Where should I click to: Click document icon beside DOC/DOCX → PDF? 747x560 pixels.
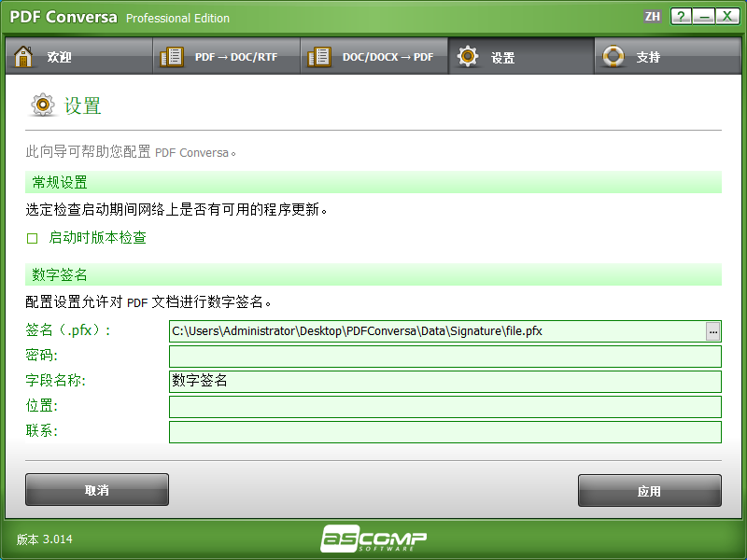[319, 57]
